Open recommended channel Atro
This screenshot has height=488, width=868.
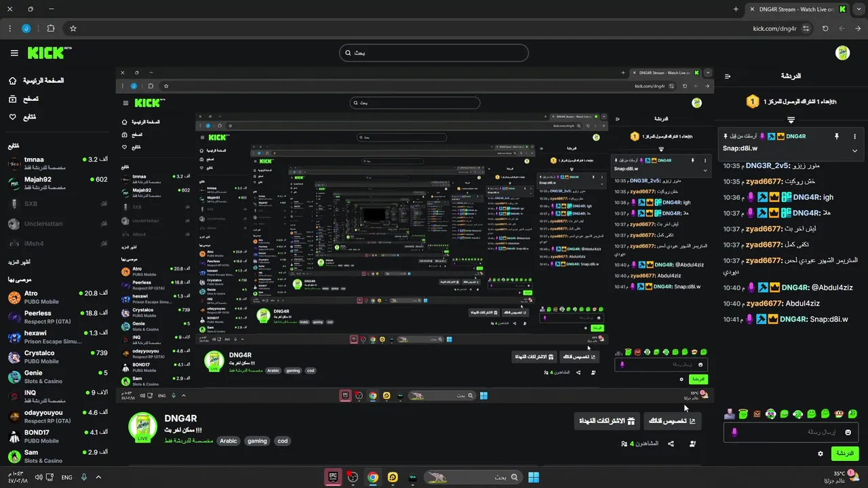pos(58,297)
